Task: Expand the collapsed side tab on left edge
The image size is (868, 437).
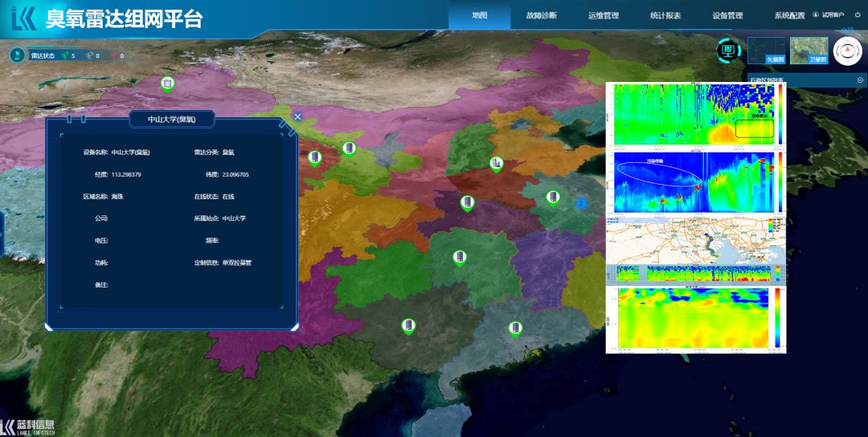Action: [2, 235]
